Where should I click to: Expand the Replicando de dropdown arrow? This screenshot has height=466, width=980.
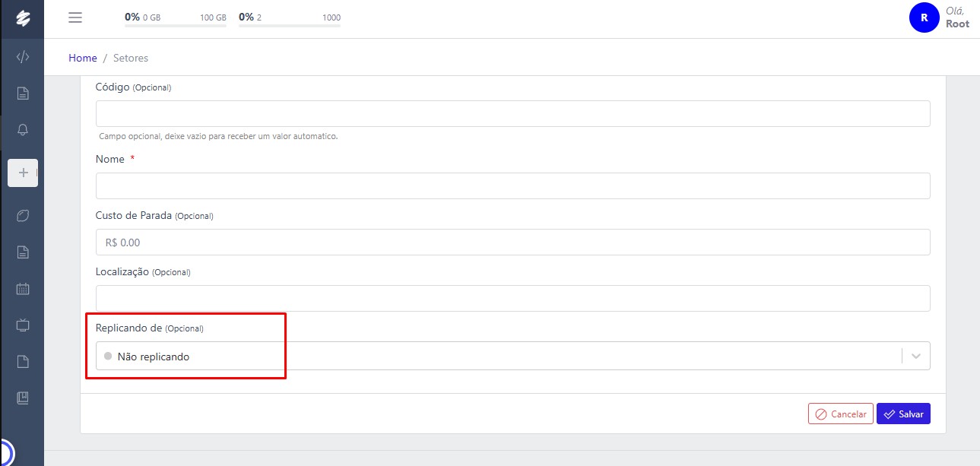(x=915, y=356)
